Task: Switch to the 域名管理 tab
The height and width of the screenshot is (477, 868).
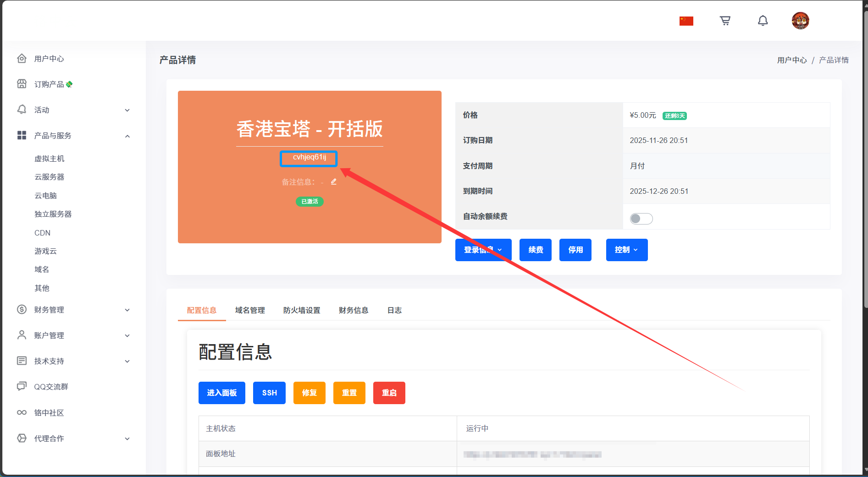Action: coord(250,310)
